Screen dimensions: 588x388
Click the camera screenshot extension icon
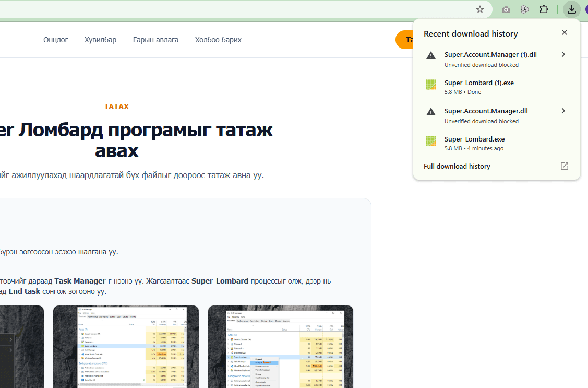[x=506, y=10]
